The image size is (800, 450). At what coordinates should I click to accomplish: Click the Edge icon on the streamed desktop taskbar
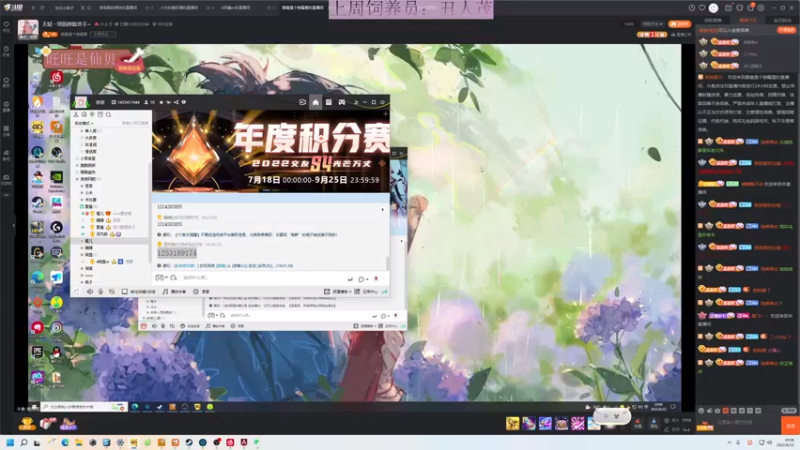135,407
